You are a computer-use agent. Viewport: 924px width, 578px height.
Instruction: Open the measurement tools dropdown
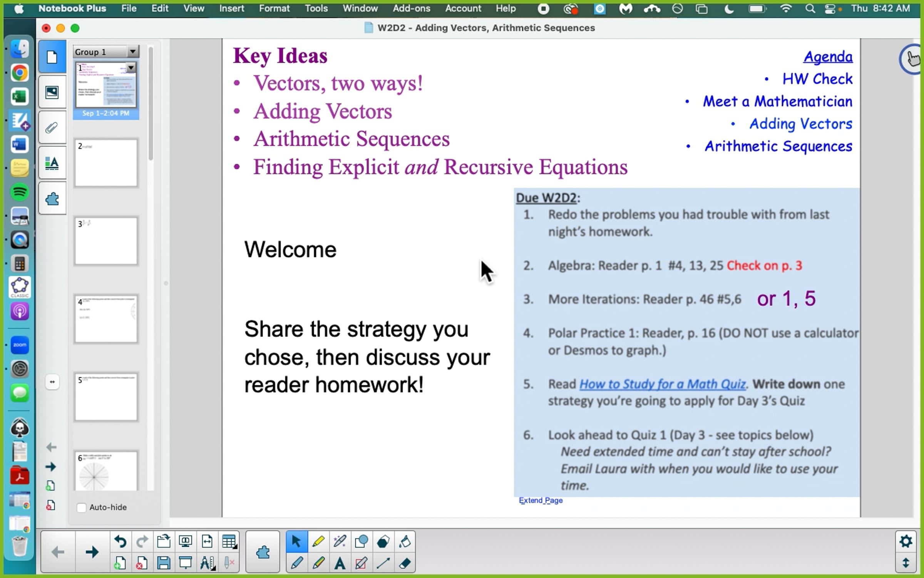(x=207, y=564)
